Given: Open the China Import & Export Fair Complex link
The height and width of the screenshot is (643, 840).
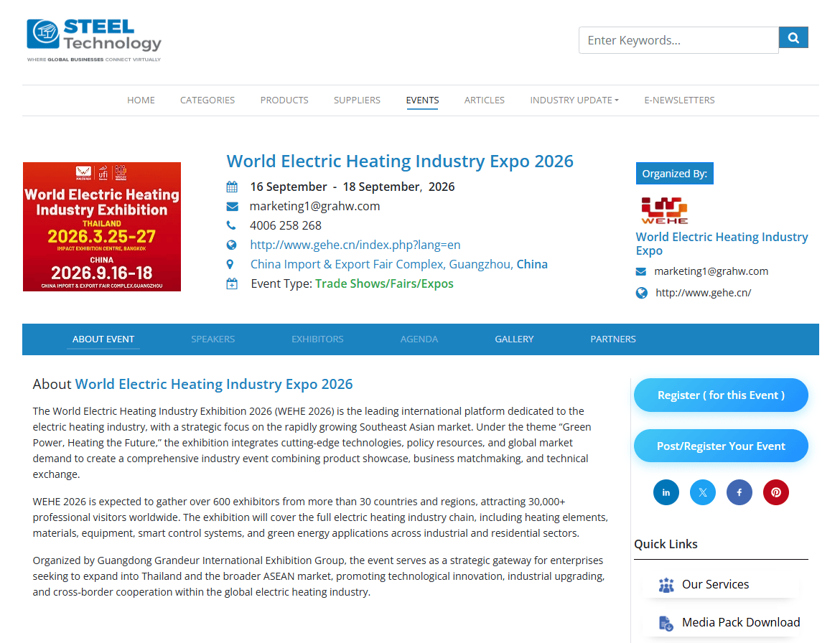Looking at the screenshot, I should pyautogui.click(x=398, y=265).
